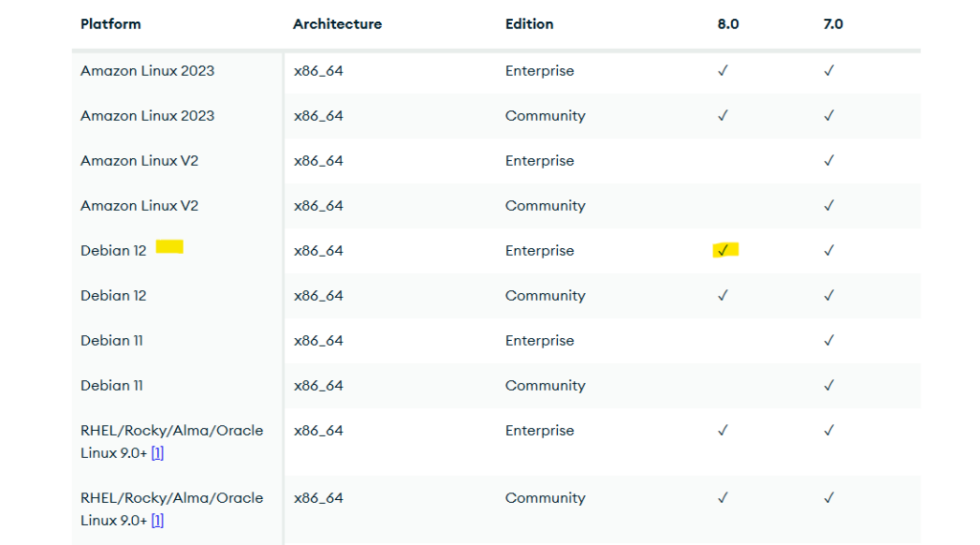Click 8.0 checkmark in Debian 12 Community row
The width and height of the screenshot is (980, 545).
point(724,295)
